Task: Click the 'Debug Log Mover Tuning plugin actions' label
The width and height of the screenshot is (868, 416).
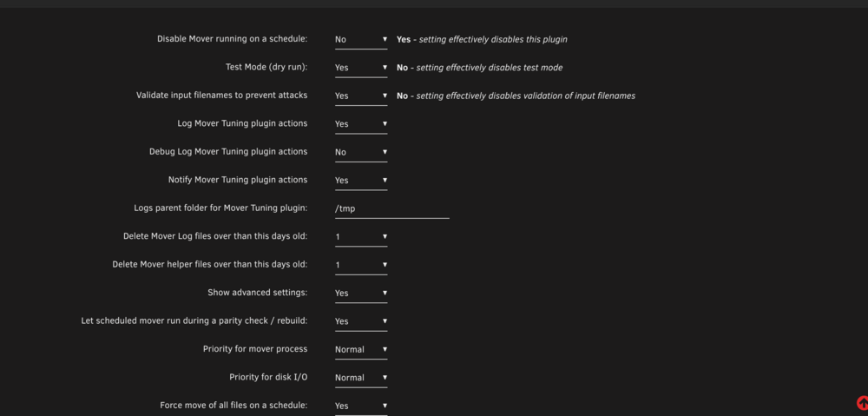Action: tap(228, 152)
